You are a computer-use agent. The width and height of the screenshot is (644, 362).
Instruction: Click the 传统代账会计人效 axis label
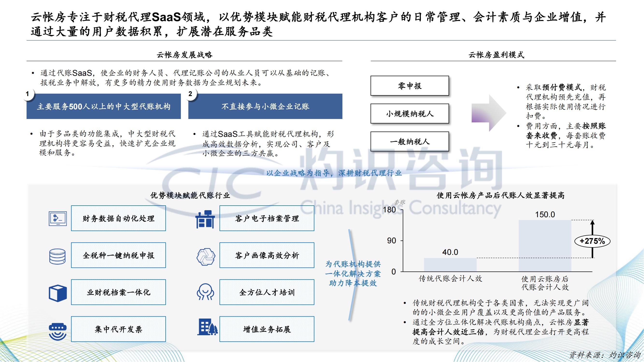(450, 278)
